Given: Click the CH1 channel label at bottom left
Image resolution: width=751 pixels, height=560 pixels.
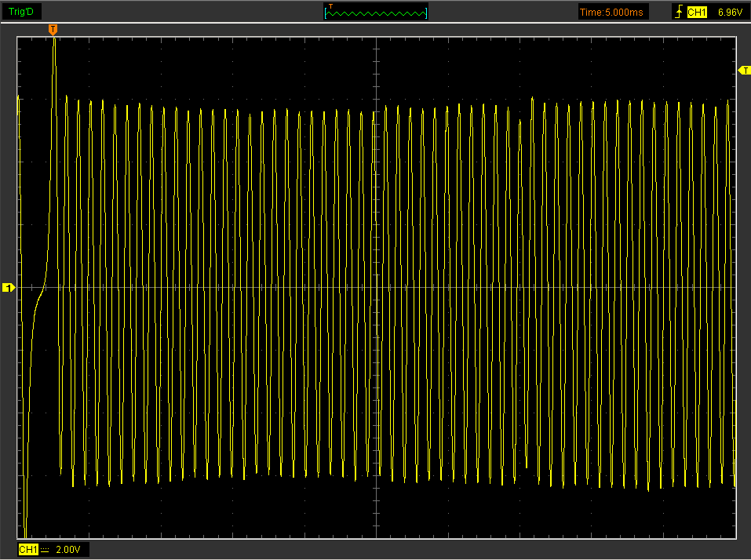Looking at the screenshot, I should pyautogui.click(x=28, y=550).
